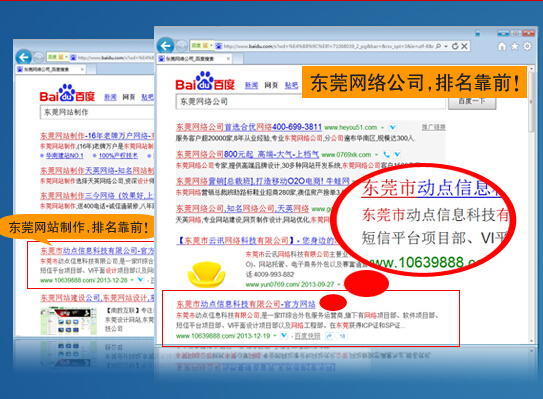Click the search magnifier in the address bar
The height and width of the screenshot is (399, 543).
tap(438, 46)
